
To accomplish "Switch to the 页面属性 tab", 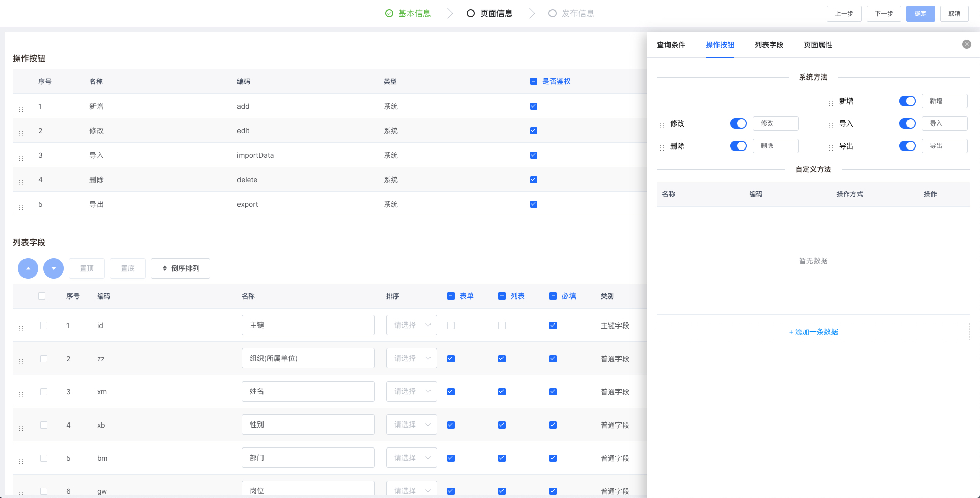I will pos(818,45).
